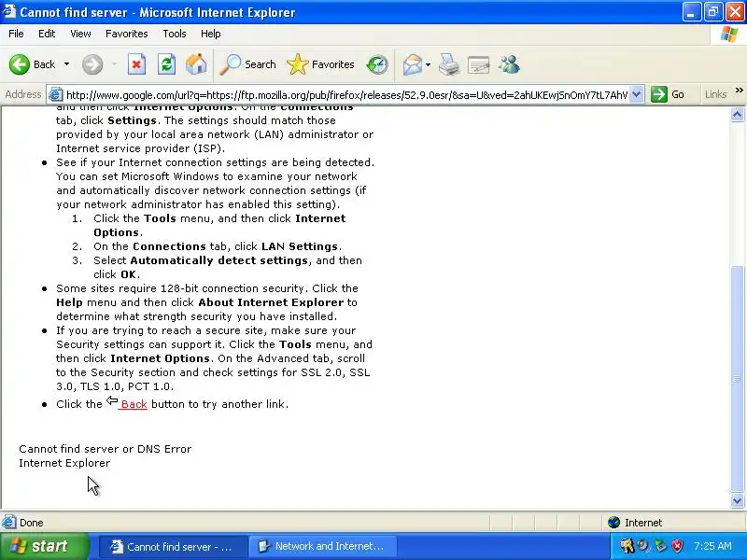The image size is (747, 560).
Task: Print the page with printer icon
Action: pyautogui.click(x=449, y=64)
